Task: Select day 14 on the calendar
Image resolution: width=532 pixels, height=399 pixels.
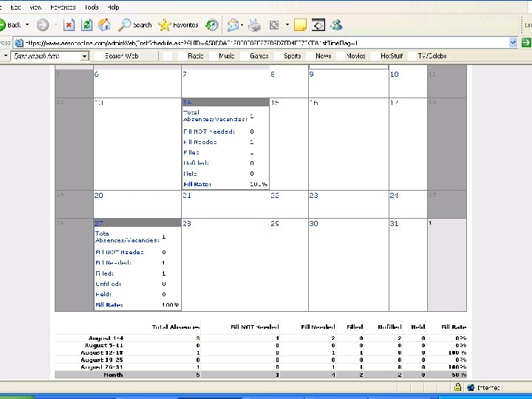Action: [x=188, y=102]
